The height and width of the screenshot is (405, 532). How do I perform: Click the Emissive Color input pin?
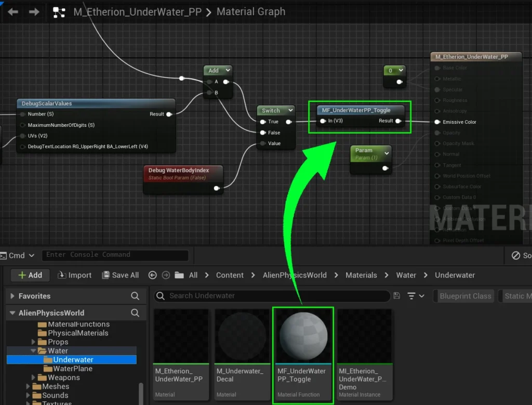437,122
